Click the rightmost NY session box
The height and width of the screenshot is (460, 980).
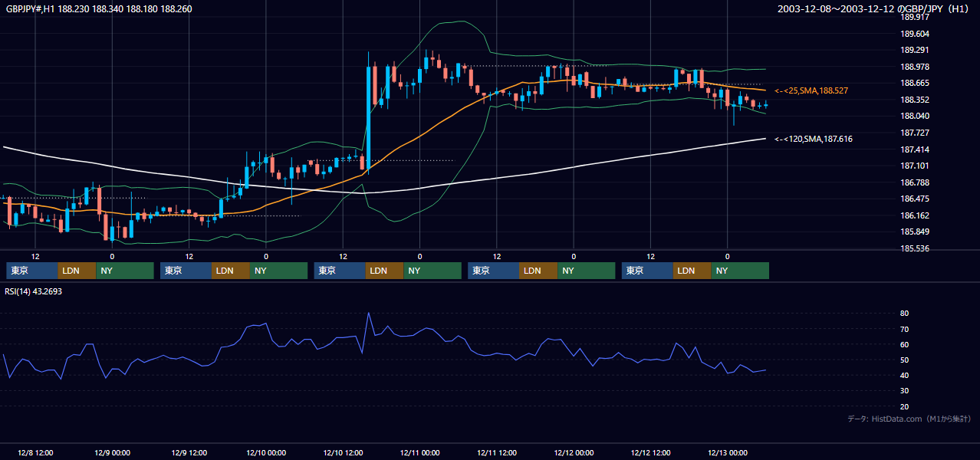pyautogui.click(x=741, y=271)
